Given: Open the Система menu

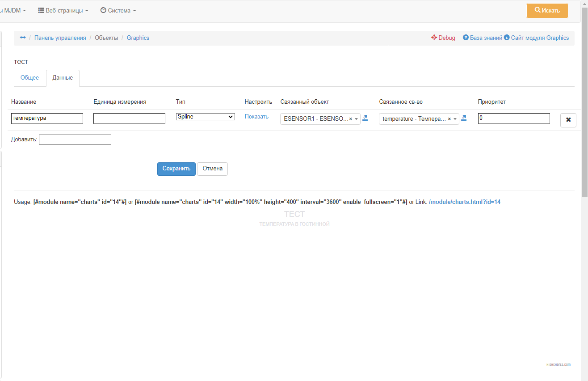Looking at the screenshot, I should (x=118, y=10).
